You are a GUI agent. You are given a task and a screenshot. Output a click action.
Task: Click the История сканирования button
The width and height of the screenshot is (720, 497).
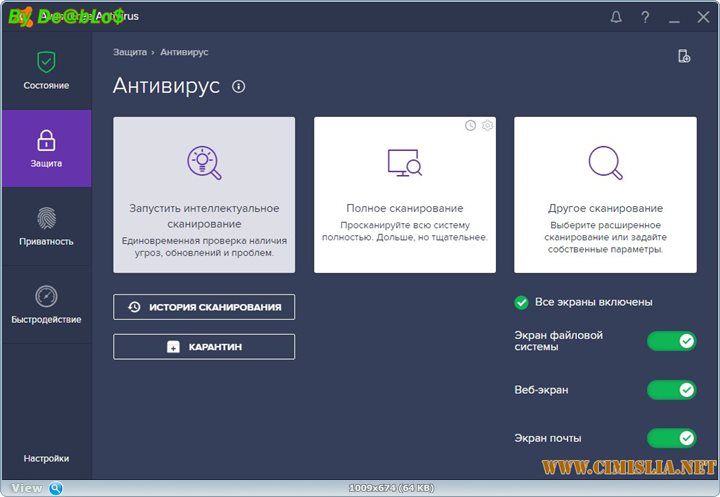pos(204,307)
